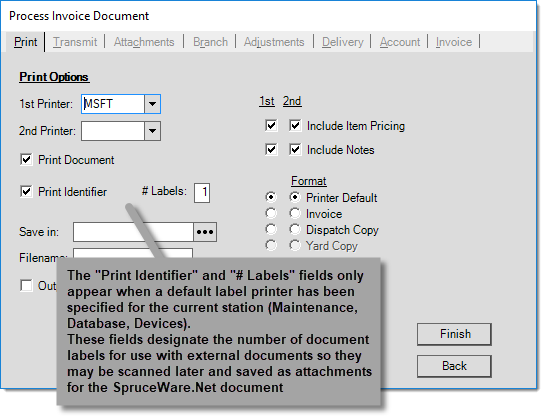Image resolution: width=544 pixels, height=416 pixels.
Task: Click the Print Options heading
Action: click(x=54, y=77)
